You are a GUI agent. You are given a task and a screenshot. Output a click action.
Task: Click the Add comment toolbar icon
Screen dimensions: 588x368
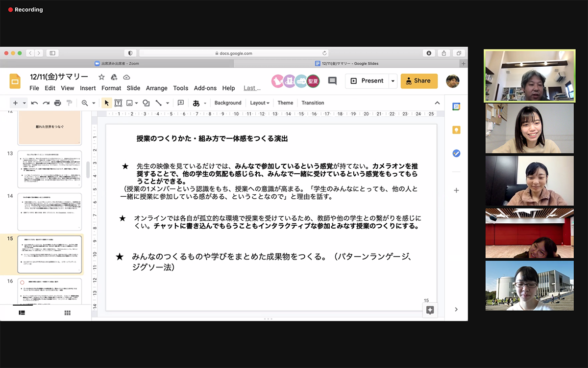[181, 103]
